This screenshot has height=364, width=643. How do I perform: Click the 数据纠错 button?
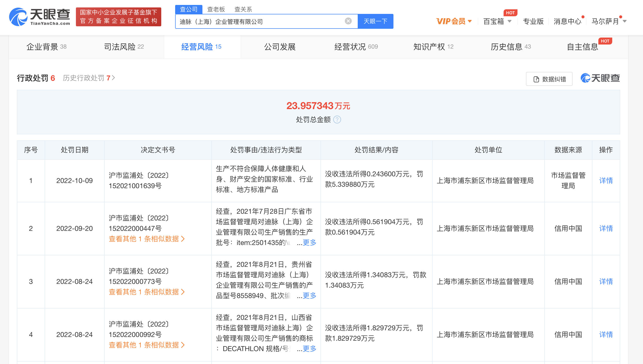click(549, 79)
